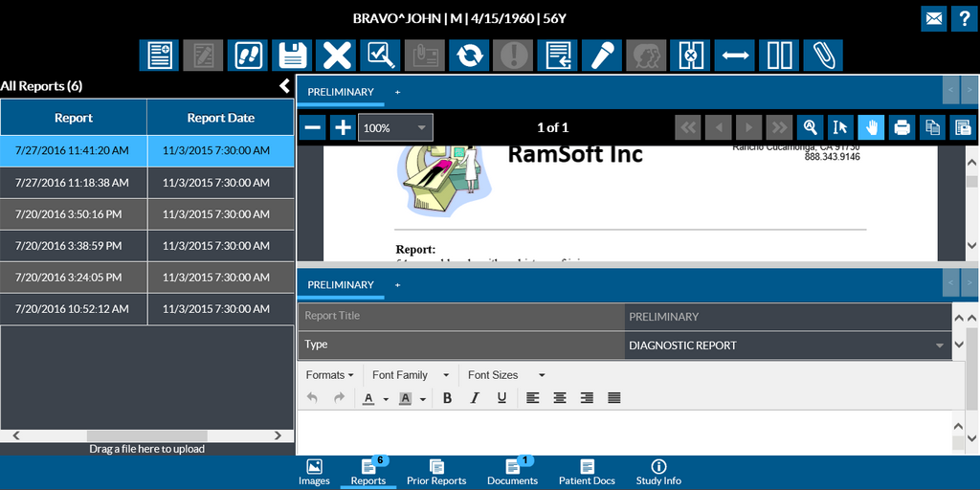Open the Study Info tab

658,472
